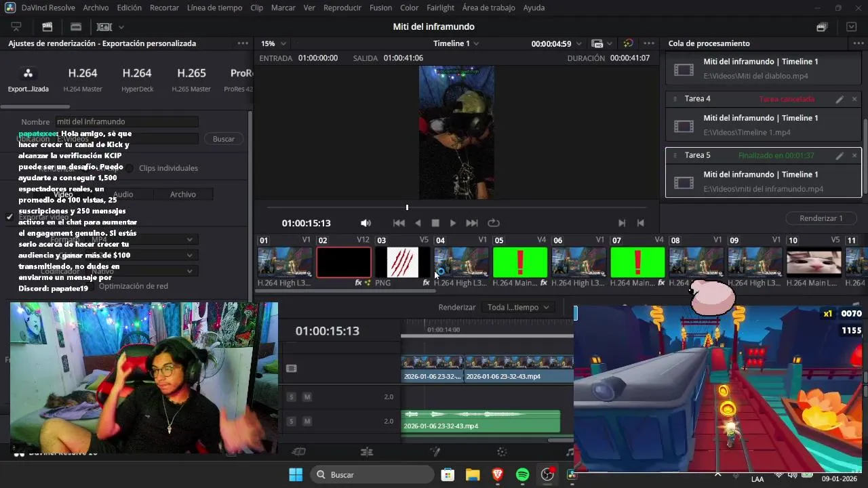
Task: Click the Buscar location button
Action: 224,139
